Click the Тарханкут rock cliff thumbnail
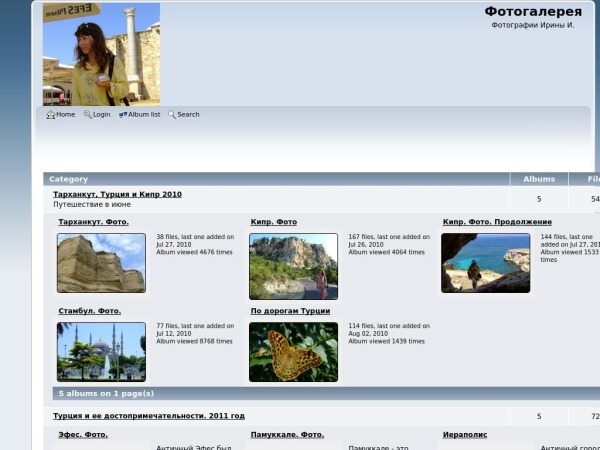The width and height of the screenshot is (600, 450). [x=101, y=263]
